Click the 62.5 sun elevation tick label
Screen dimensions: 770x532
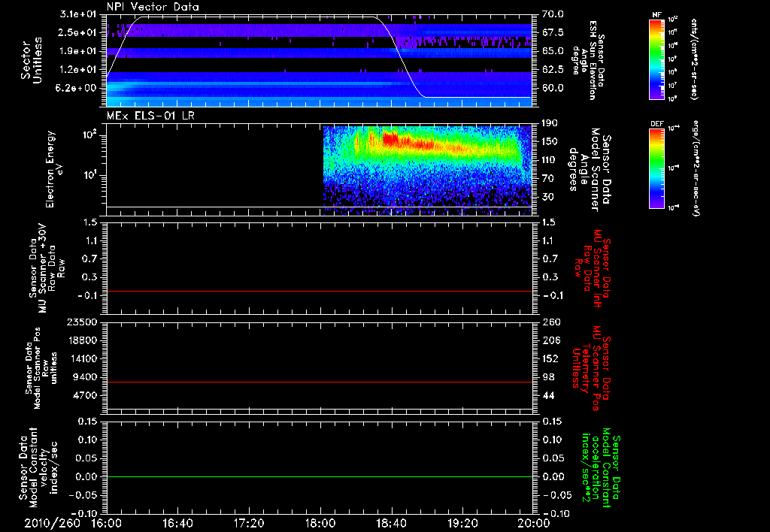click(553, 70)
